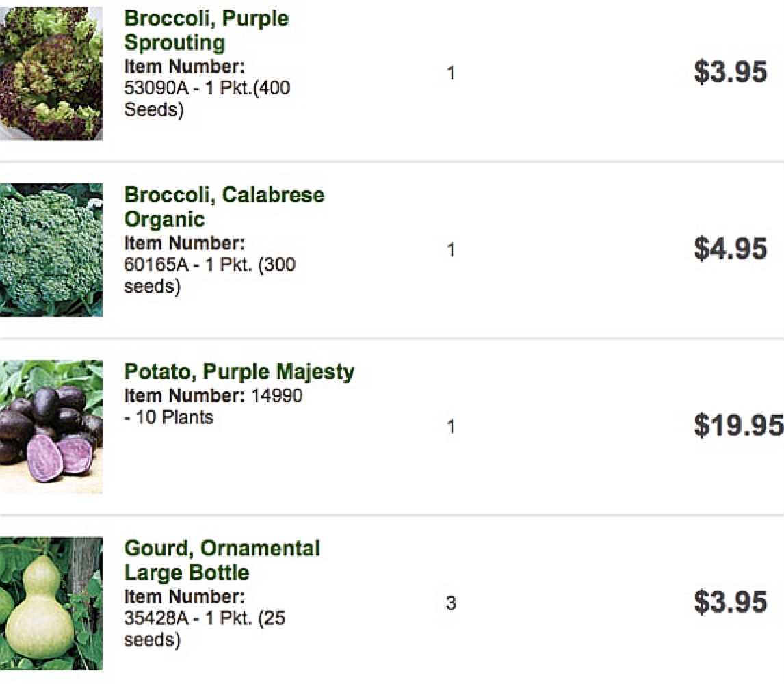Screen dimensions: 784x684
Task: Click the $3.95 price for the Ornamental gourd
Action: tap(730, 603)
